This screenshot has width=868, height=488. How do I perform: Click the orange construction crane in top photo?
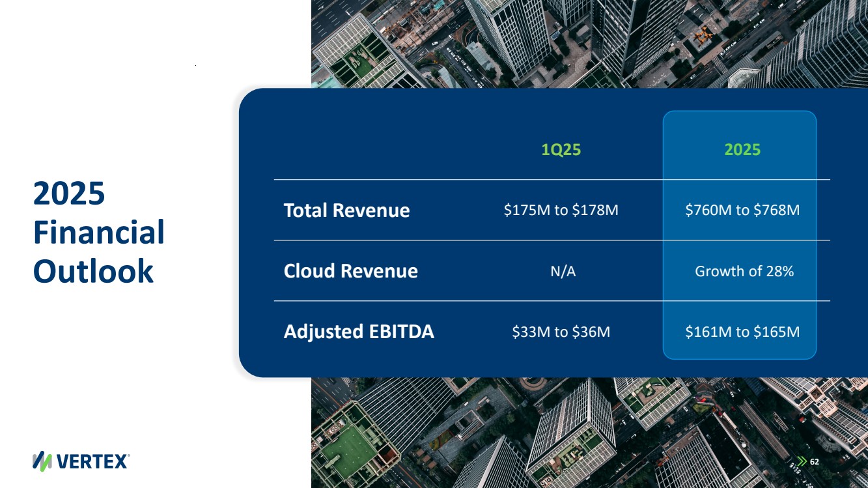click(702, 34)
